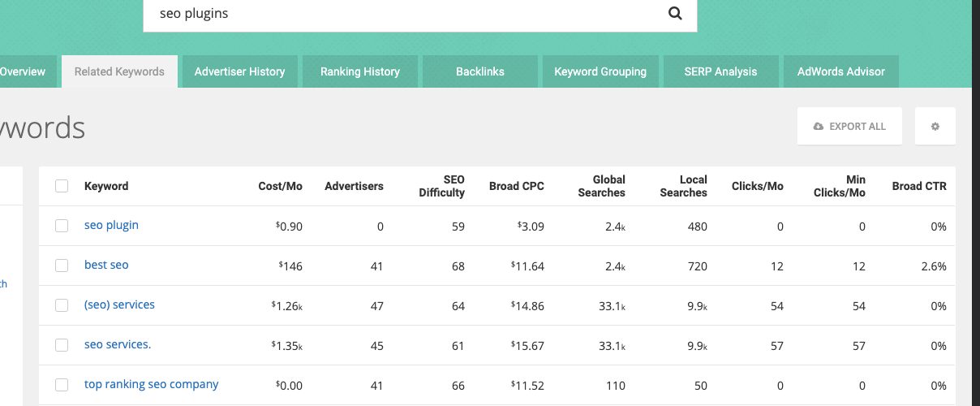Check the box for seo plugin
Viewport: 980px width, 406px height.
point(62,226)
